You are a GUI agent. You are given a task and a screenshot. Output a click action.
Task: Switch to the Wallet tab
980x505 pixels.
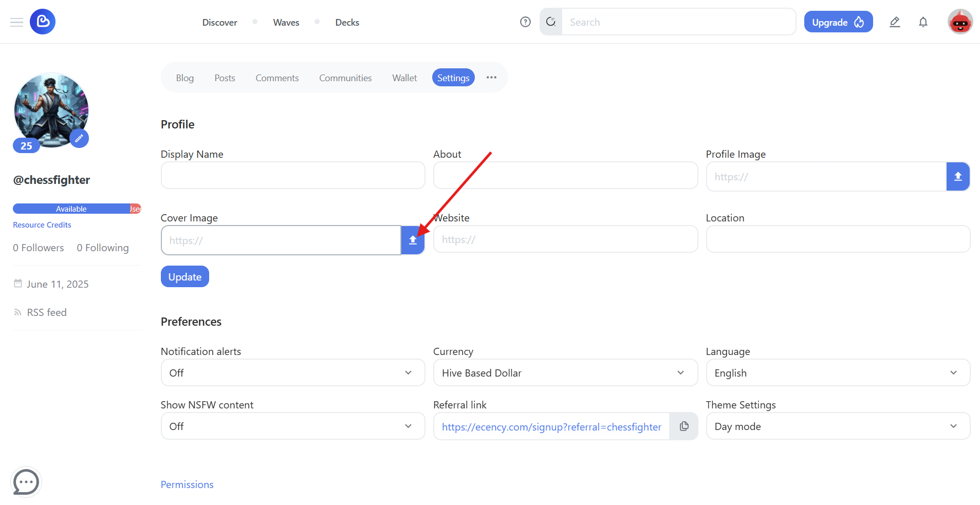coord(404,78)
